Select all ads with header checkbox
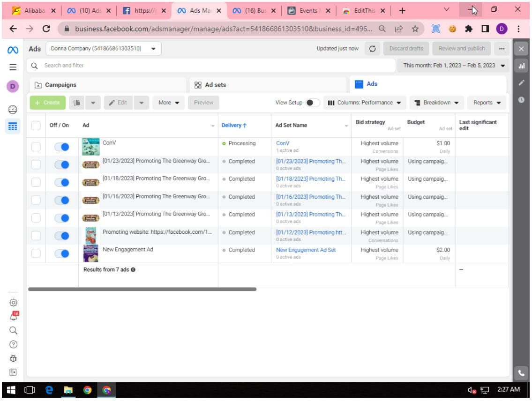Viewport: 532px width, 401px height. pos(36,126)
